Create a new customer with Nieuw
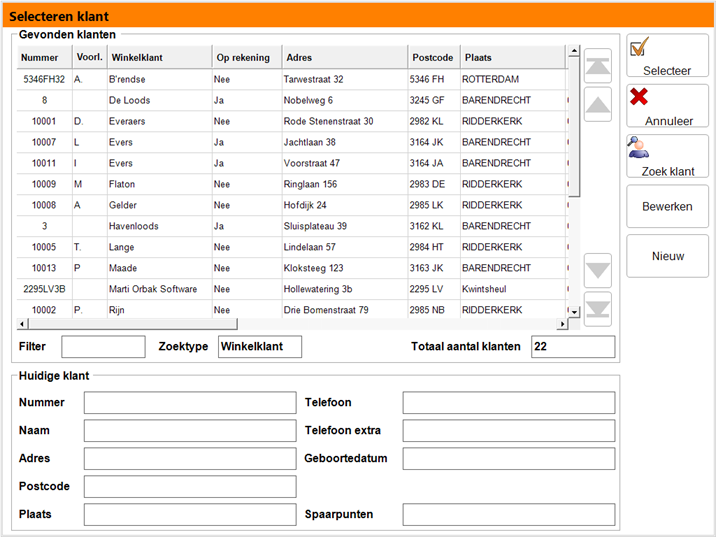 pos(667,256)
